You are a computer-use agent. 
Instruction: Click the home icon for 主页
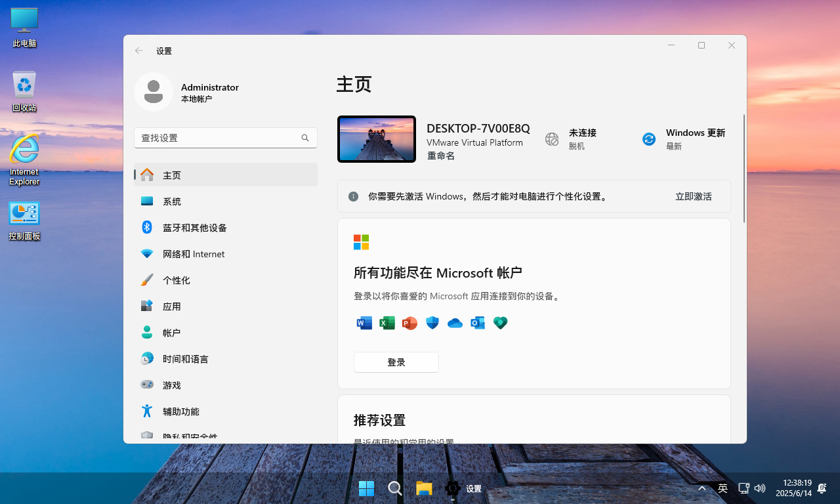point(147,175)
